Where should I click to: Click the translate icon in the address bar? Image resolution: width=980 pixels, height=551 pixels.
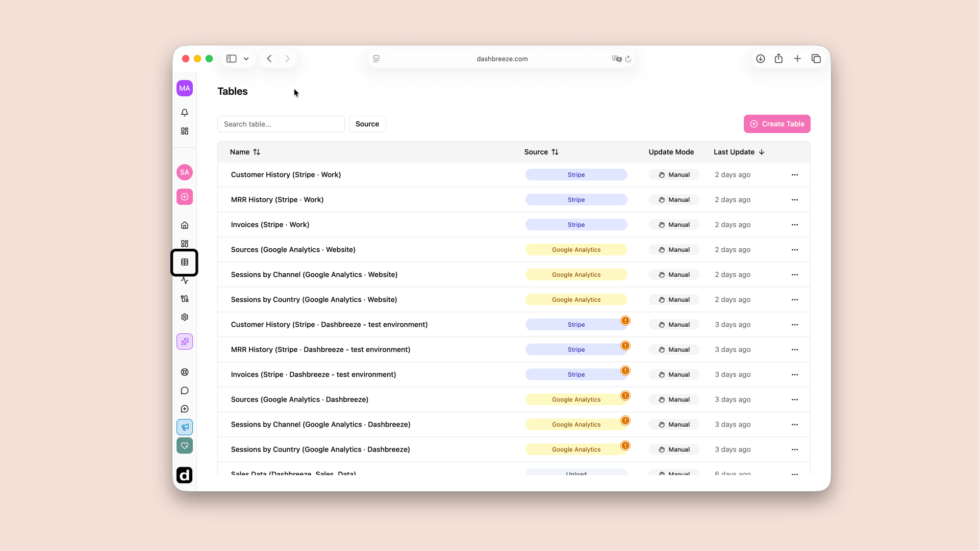617,59
